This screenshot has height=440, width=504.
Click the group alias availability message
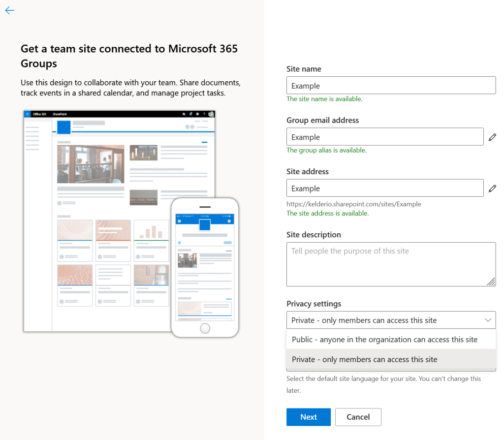point(327,150)
